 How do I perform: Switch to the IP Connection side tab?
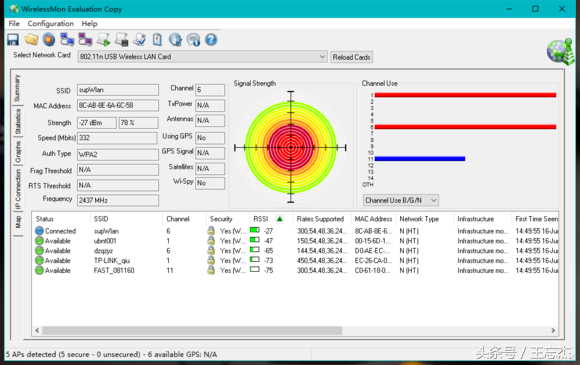[x=17, y=189]
